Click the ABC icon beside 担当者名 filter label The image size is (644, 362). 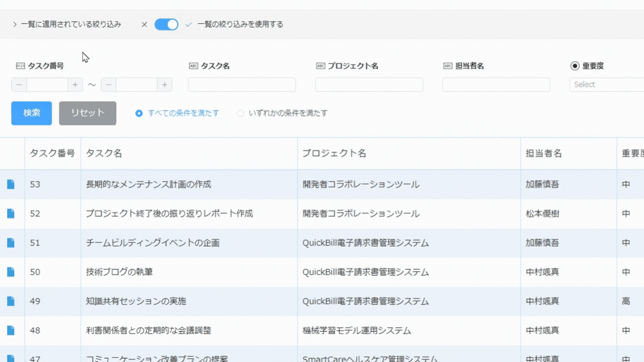448,66
